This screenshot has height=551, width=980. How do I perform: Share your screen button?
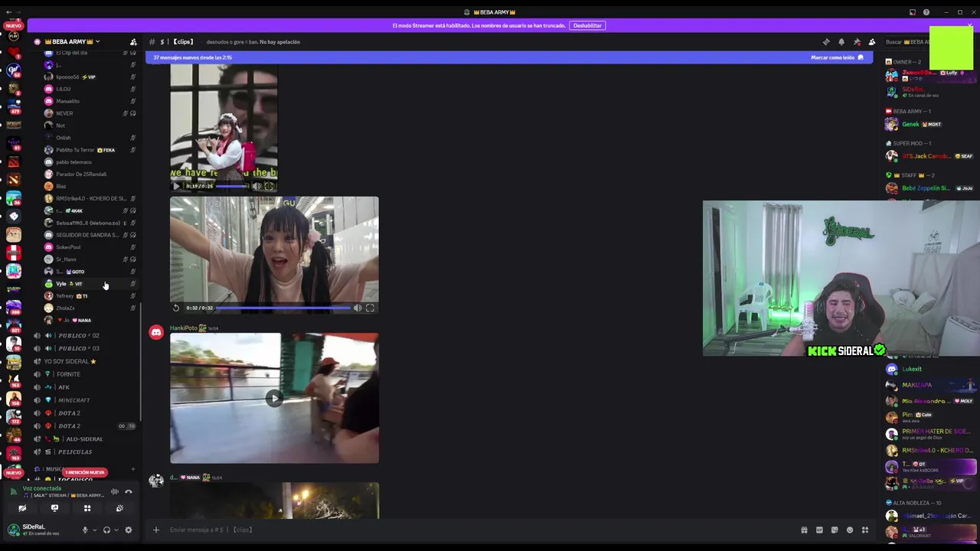(54, 509)
